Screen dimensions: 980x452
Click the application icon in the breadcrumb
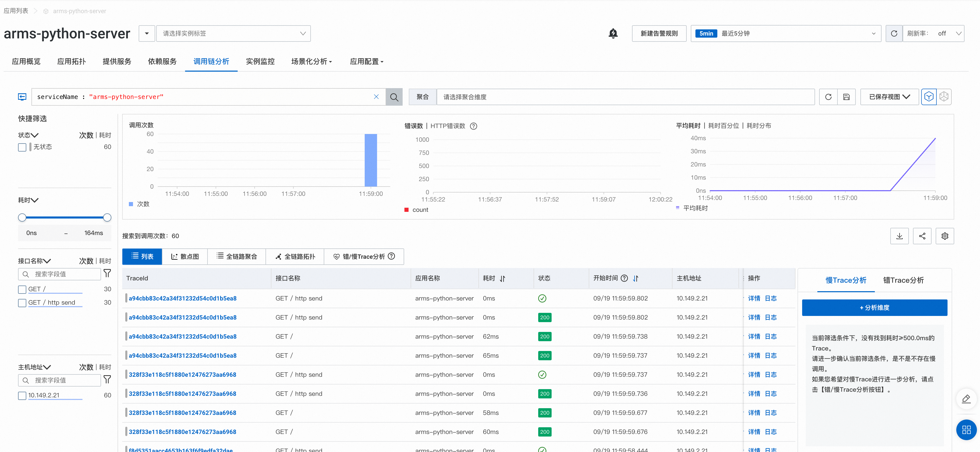46,11
